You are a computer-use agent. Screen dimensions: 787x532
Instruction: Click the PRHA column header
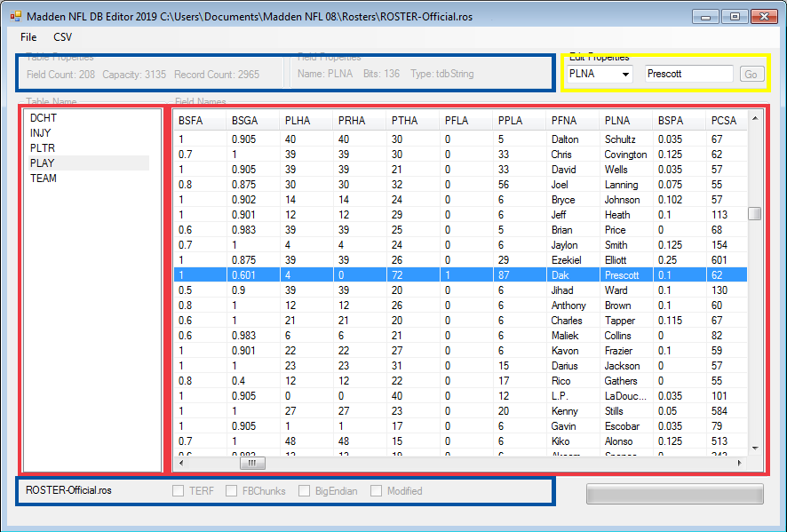point(360,121)
